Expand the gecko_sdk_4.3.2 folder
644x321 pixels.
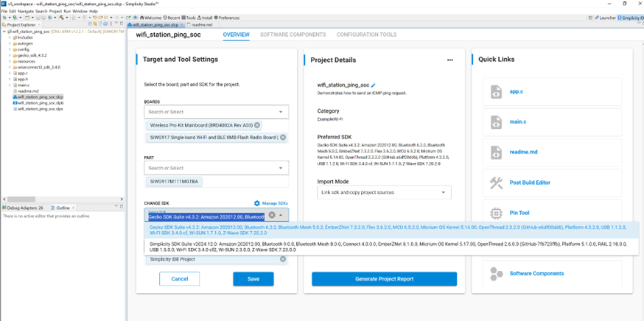point(10,55)
